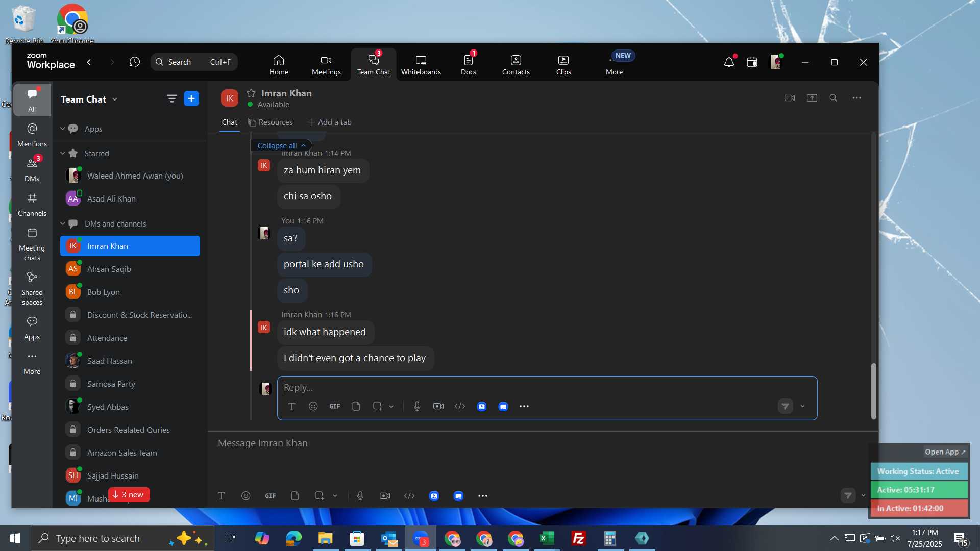This screenshot has height=551, width=980.
Task: Switch to Whiteboards
Action: (x=421, y=65)
